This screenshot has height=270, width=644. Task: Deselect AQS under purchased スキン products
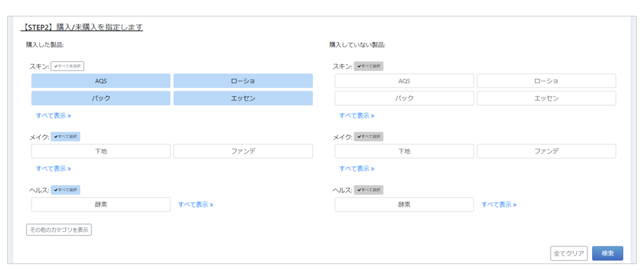tap(101, 81)
